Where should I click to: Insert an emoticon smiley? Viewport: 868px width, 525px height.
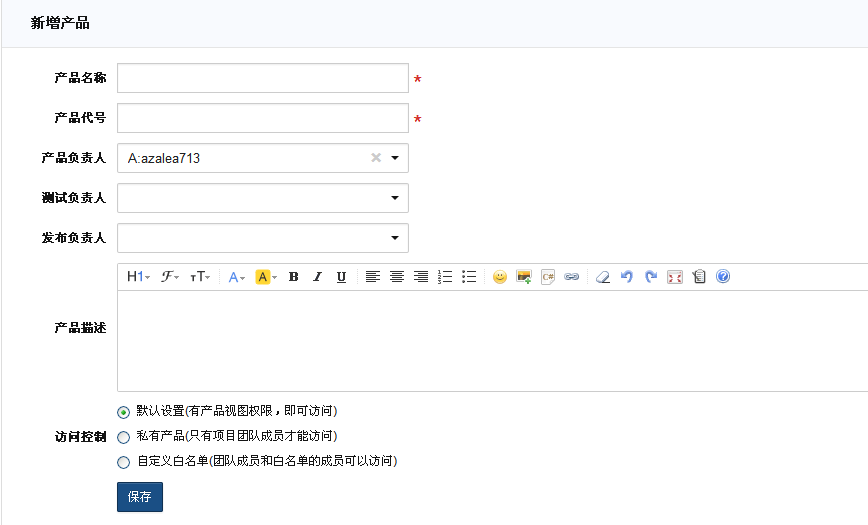[500, 276]
